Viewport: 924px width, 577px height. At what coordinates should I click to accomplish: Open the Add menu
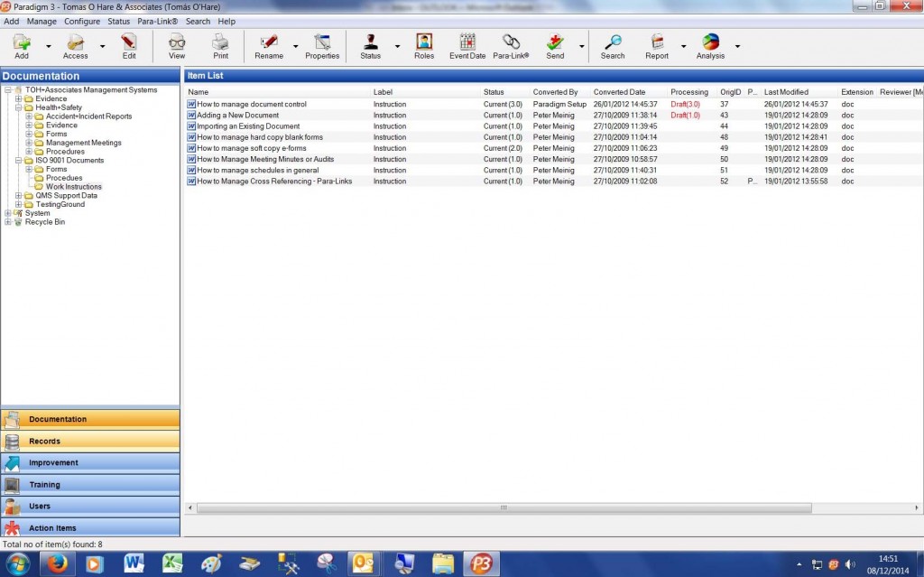tap(11, 22)
